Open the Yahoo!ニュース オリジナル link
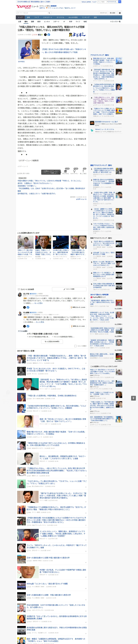 [104, 129]
